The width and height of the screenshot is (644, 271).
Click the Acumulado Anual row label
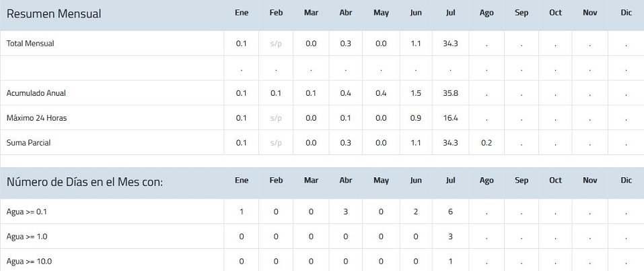pyautogui.click(x=36, y=93)
